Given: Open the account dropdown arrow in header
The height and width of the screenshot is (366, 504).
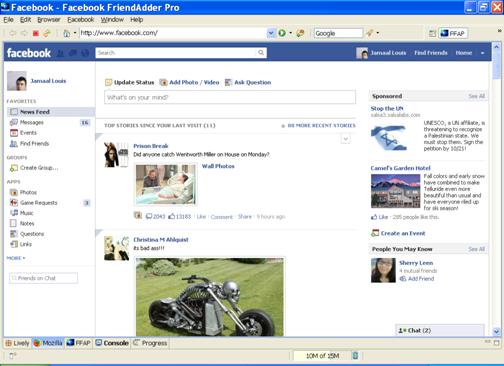Looking at the screenshot, I should (482, 53).
